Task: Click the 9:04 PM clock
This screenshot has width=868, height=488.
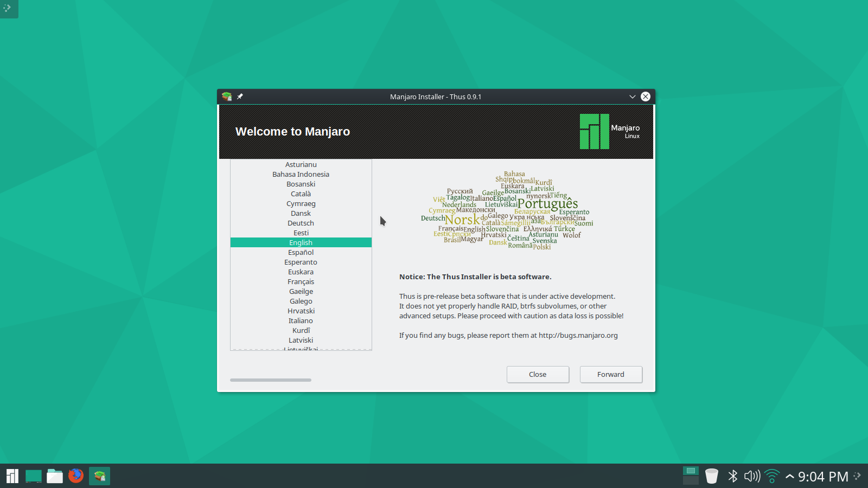Action: pos(822,477)
